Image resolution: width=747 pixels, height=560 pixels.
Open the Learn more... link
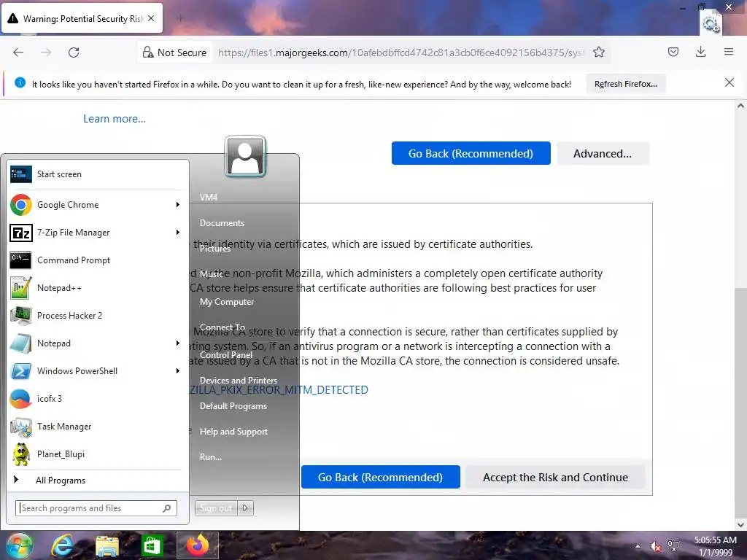pos(115,119)
